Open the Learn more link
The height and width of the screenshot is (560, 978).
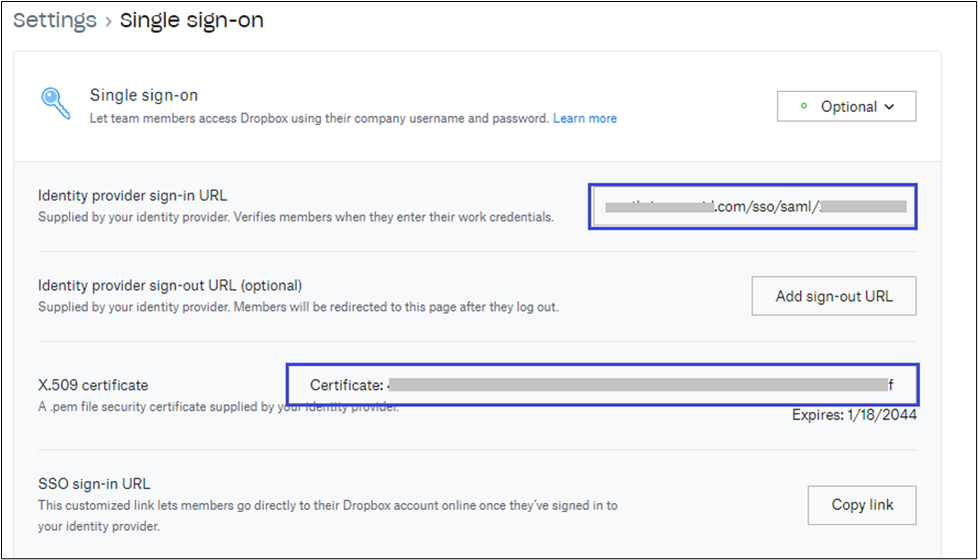[x=584, y=118]
